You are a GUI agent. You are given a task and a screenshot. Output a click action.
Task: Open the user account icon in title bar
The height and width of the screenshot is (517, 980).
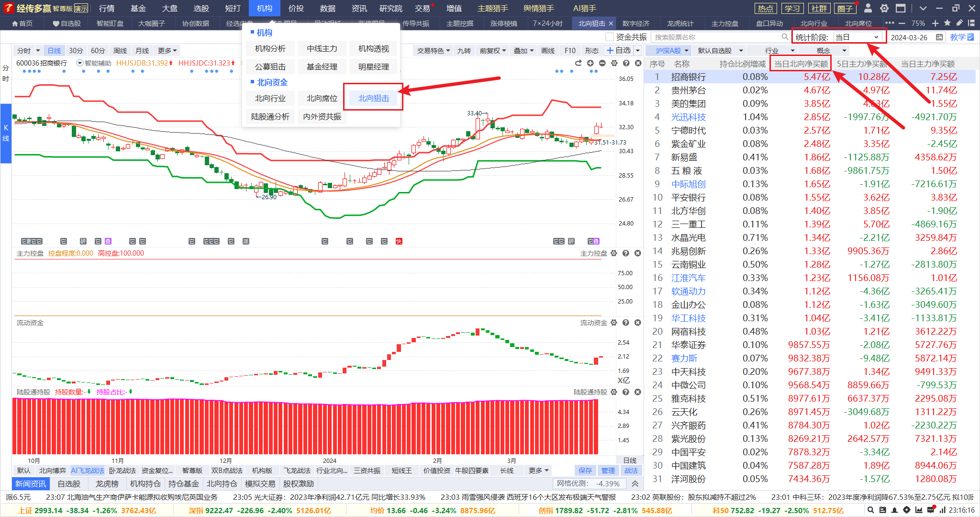868,8
